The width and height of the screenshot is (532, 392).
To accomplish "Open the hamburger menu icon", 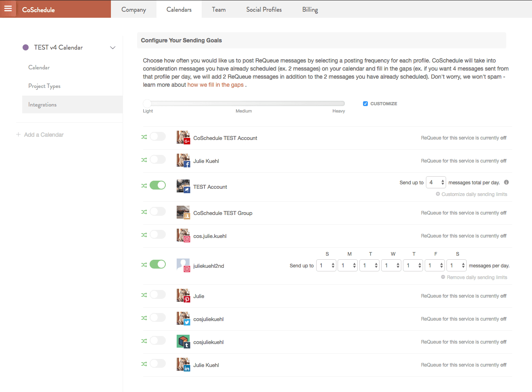I will (x=8, y=8).
